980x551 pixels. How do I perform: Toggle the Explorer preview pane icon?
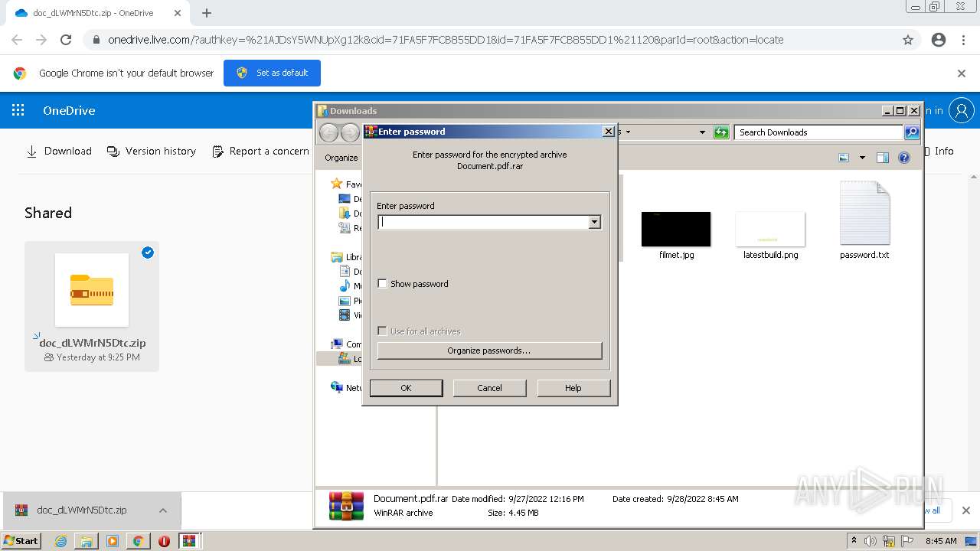pyautogui.click(x=882, y=158)
